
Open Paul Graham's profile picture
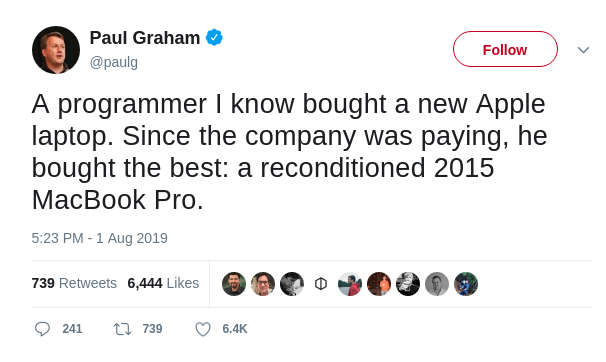pos(56,50)
